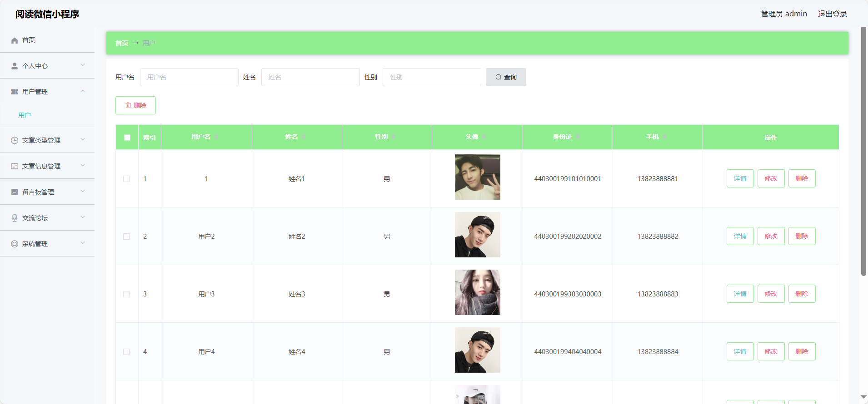Click 删除 for 用户3 row

pyautogui.click(x=802, y=294)
